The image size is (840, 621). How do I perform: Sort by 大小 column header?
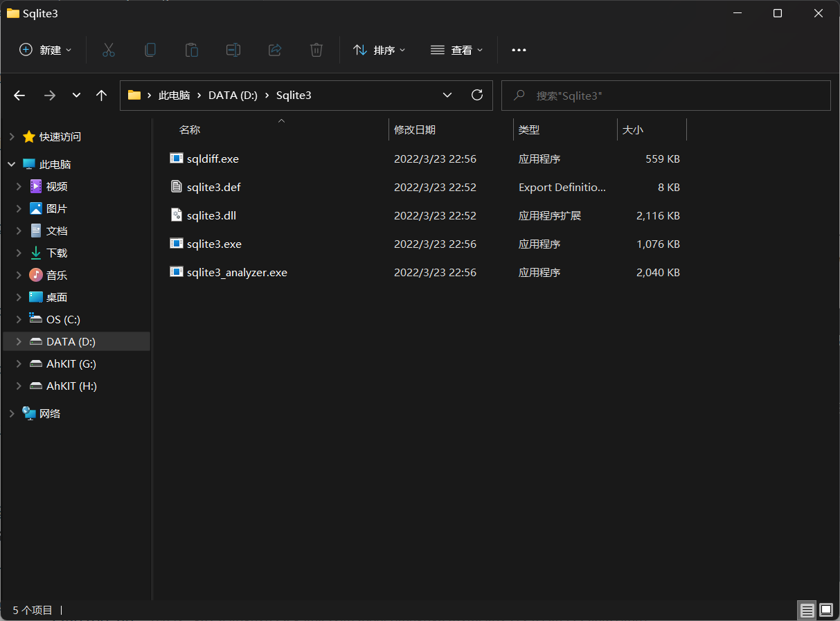pyautogui.click(x=633, y=130)
